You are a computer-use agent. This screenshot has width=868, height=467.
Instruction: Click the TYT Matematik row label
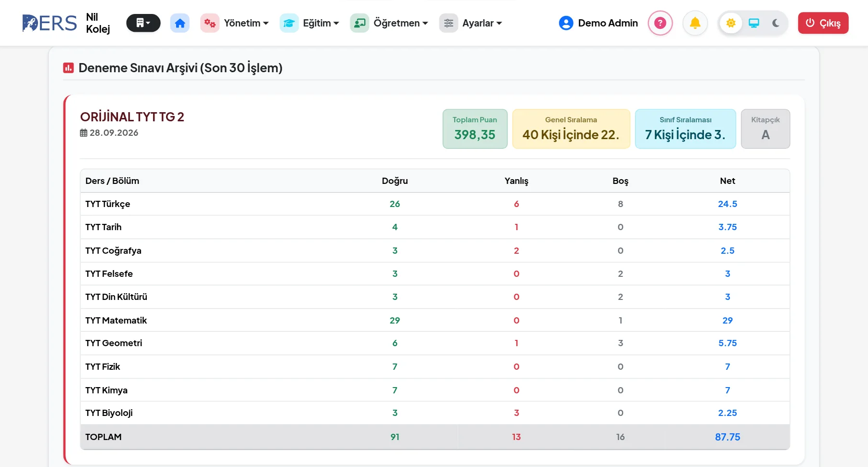pos(116,321)
